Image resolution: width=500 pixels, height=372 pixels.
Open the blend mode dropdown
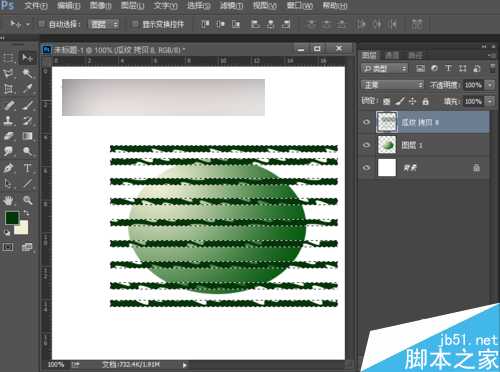(392, 85)
